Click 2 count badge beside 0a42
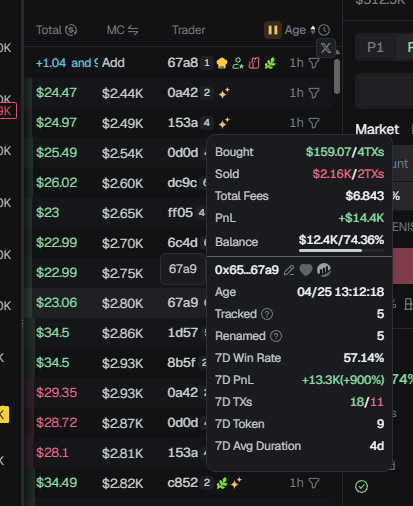This screenshot has height=506, width=413. coord(207,93)
